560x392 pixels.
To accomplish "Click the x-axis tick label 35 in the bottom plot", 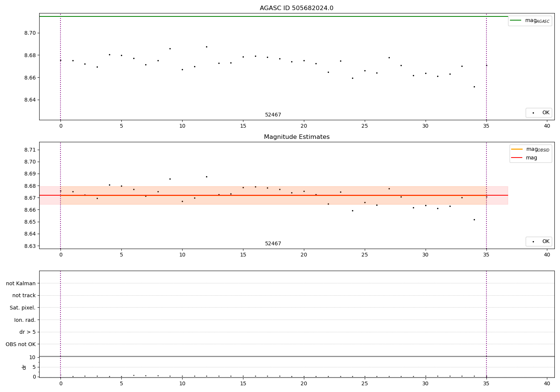I will tap(486, 383).
